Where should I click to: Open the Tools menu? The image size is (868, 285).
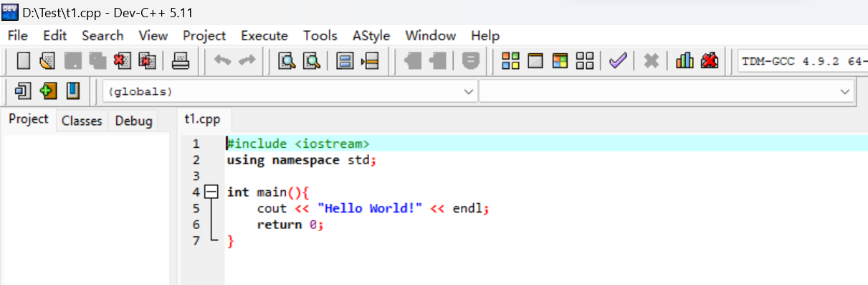320,36
